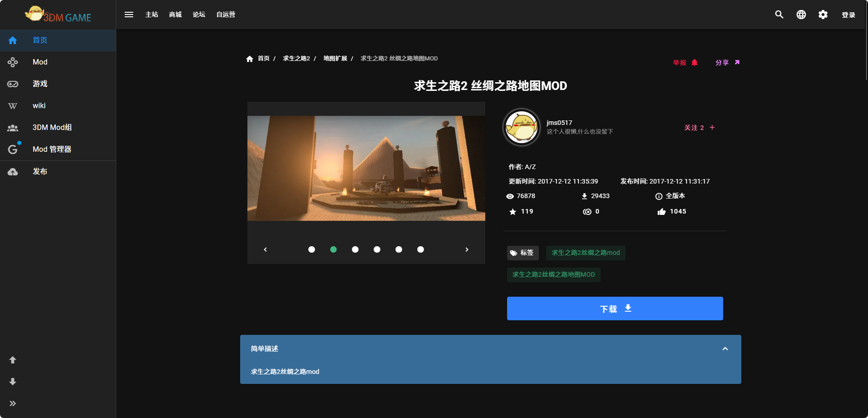868x418 pixels.
Task: Open the settings gear icon
Action: pos(823,15)
